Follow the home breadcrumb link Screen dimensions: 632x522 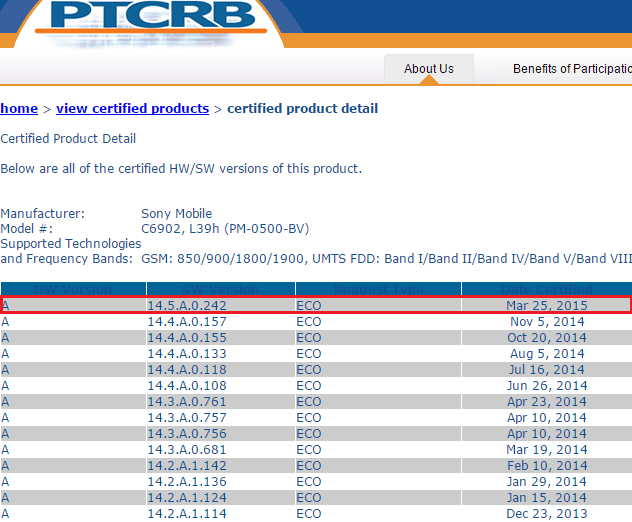coord(19,108)
